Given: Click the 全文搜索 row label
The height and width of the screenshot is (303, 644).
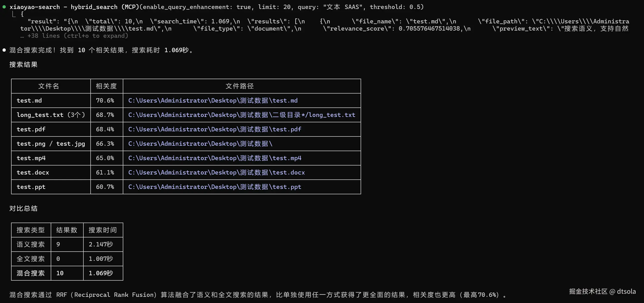Looking at the screenshot, I should click(x=31, y=259).
